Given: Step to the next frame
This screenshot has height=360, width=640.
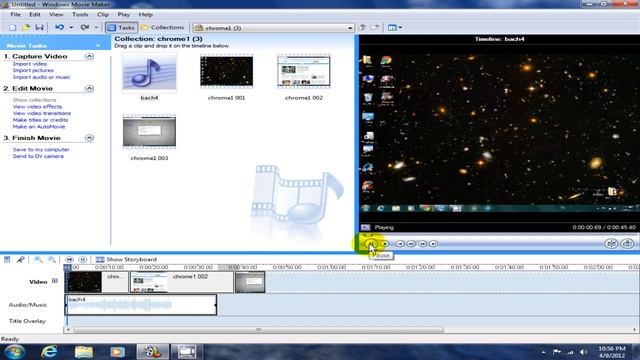Looking at the screenshot, I should pos(422,244).
